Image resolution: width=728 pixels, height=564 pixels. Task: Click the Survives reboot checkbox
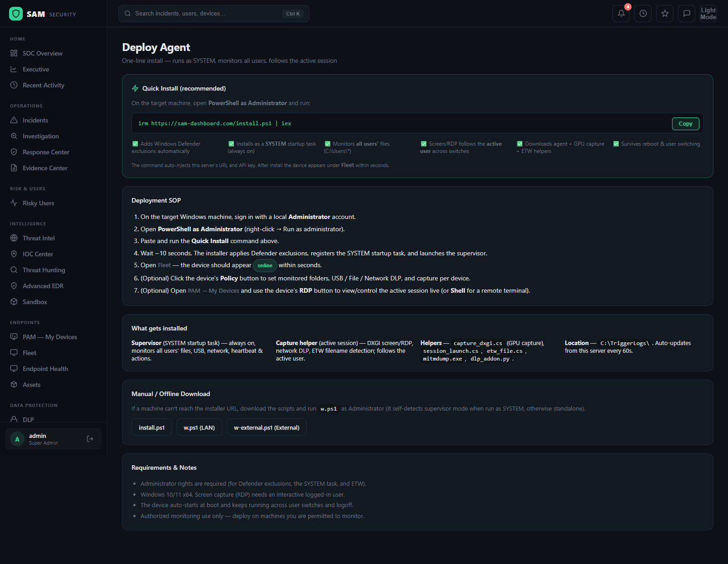click(x=616, y=144)
